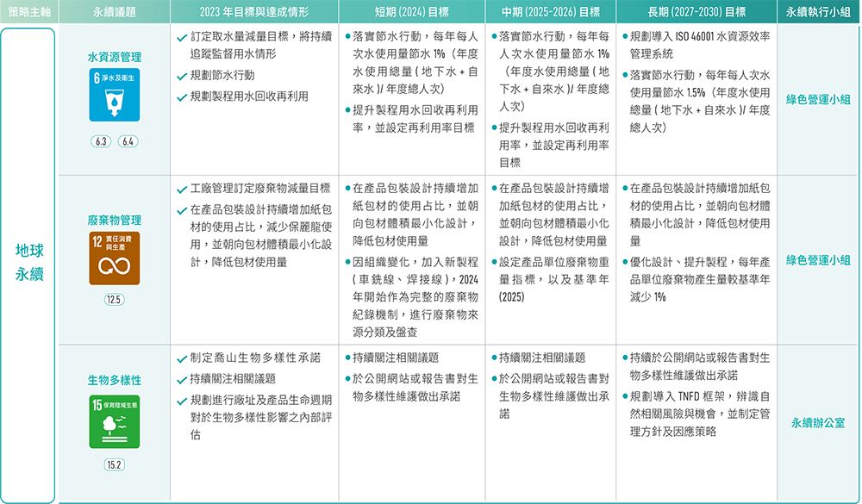The image size is (862, 504).
Task: Click the 永續執行小組 column header
Action: 818,11
